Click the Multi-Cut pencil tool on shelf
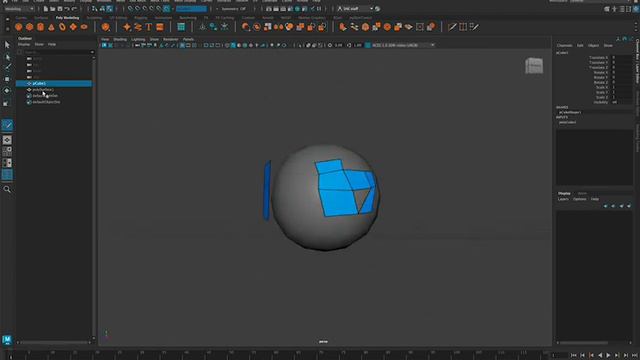 pyautogui.click(x=452, y=27)
